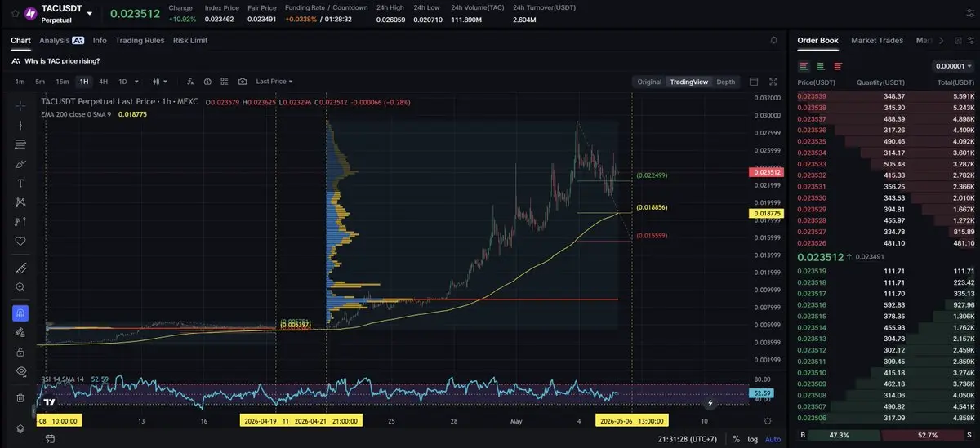980x448 pixels.
Task: Select the Text annotation tool
Action: (x=20, y=183)
